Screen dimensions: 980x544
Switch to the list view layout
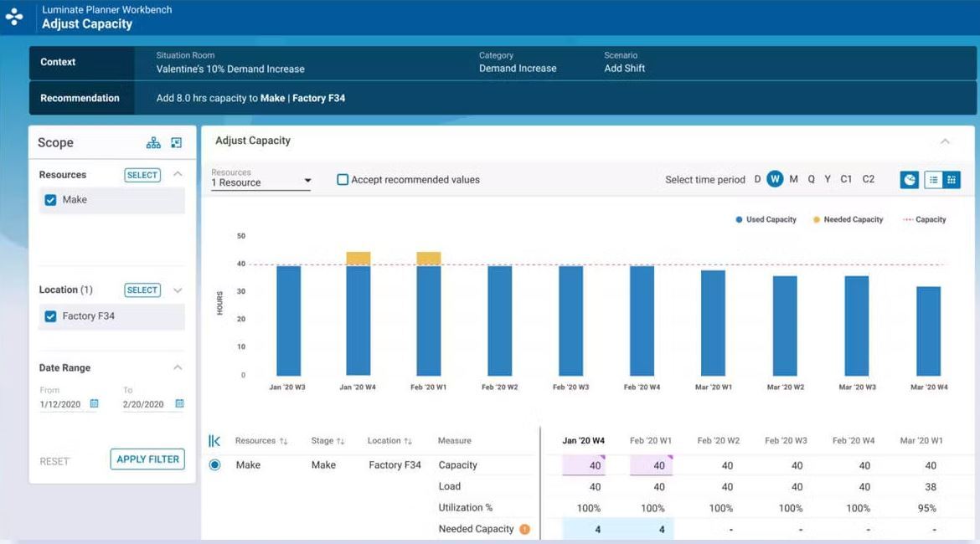[933, 180]
